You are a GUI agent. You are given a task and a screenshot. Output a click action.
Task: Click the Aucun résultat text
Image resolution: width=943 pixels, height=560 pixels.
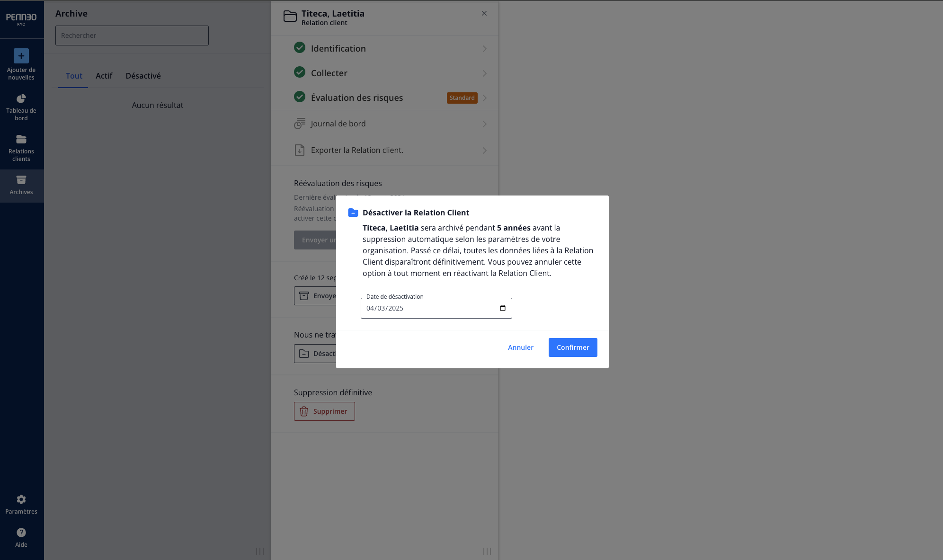click(158, 105)
